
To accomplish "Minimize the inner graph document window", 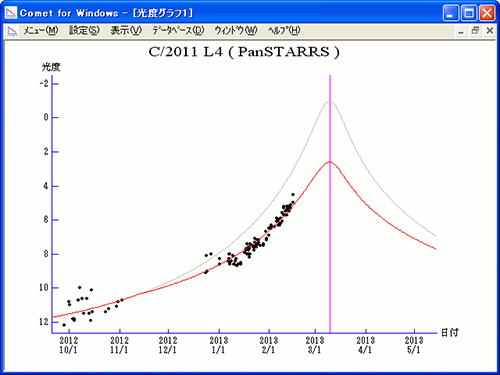I will [461, 31].
